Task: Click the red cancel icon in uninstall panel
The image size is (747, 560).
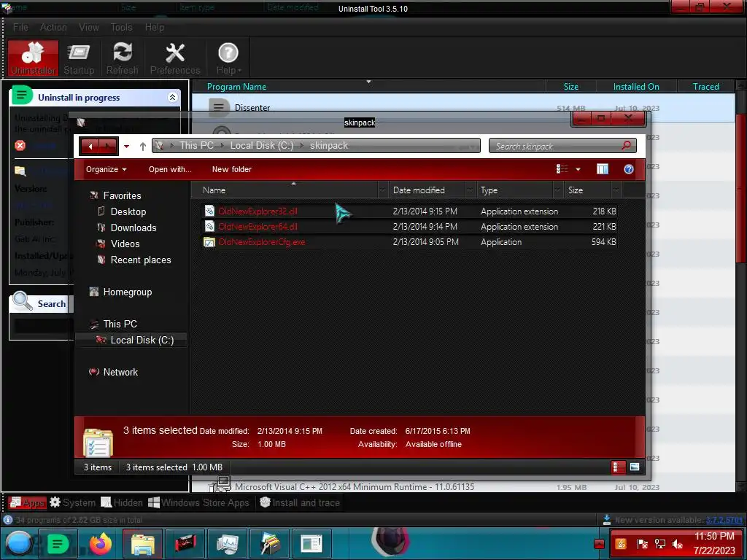Action: tap(20, 145)
